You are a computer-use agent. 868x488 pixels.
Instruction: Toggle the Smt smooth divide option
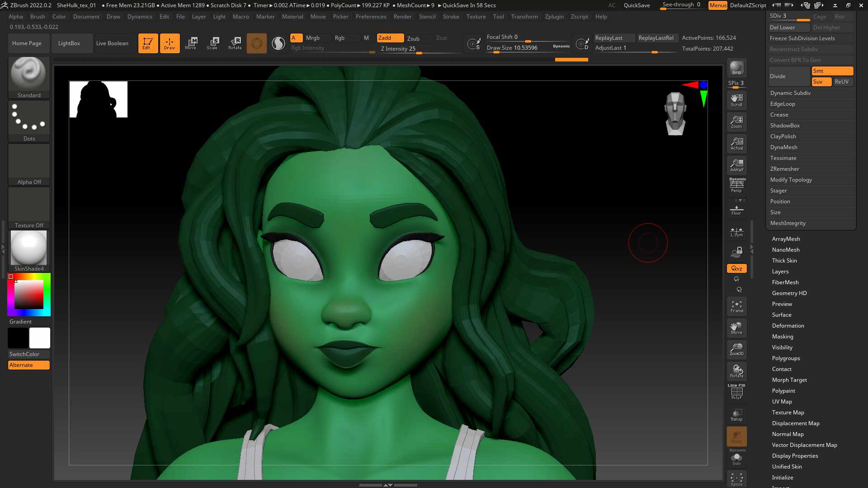832,71
